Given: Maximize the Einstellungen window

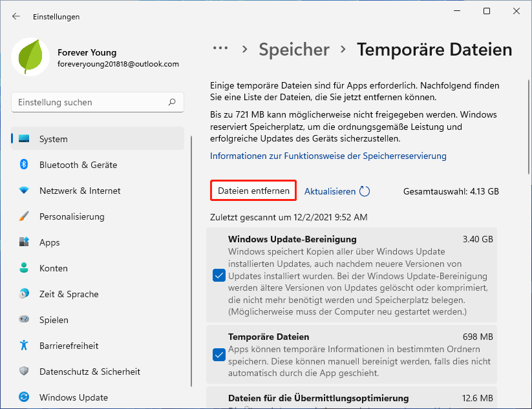Looking at the screenshot, I should [x=487, y=11].
